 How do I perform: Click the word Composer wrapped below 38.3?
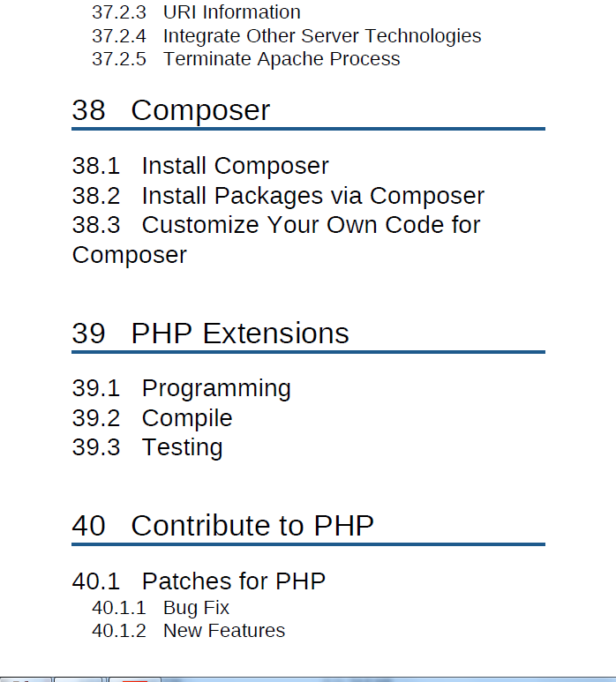[129, 255]
